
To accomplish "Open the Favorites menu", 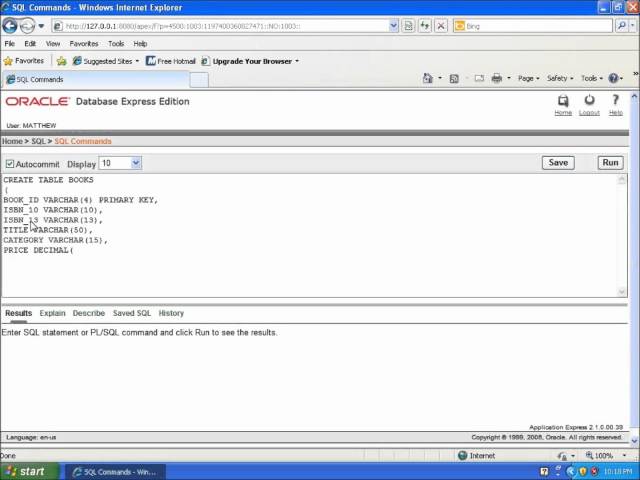I will (84, 44).
